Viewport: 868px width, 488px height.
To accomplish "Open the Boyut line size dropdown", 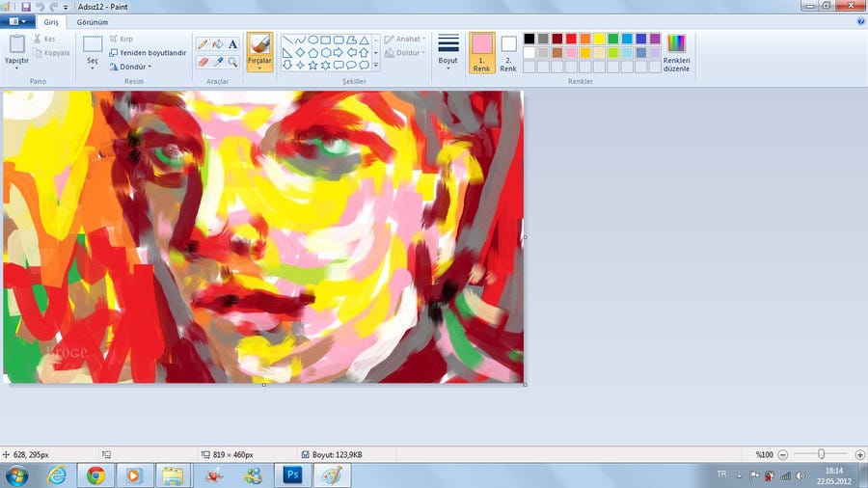I will (448, 53).
